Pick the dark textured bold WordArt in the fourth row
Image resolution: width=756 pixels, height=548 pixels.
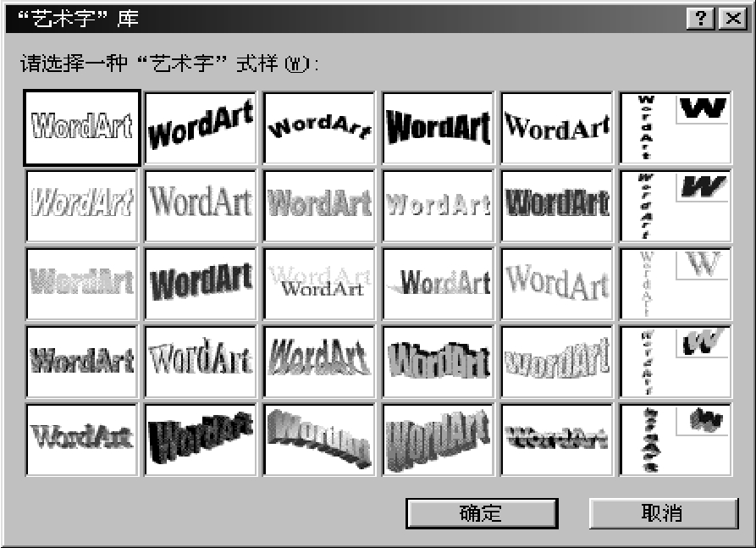tap(82, 362)
